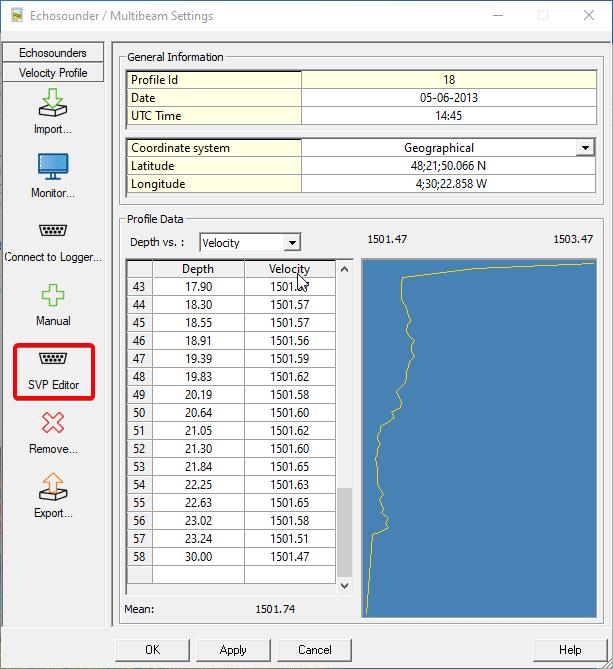Remove the selected profile
This screenshot has width=613, height=669.
click(53, 433)
